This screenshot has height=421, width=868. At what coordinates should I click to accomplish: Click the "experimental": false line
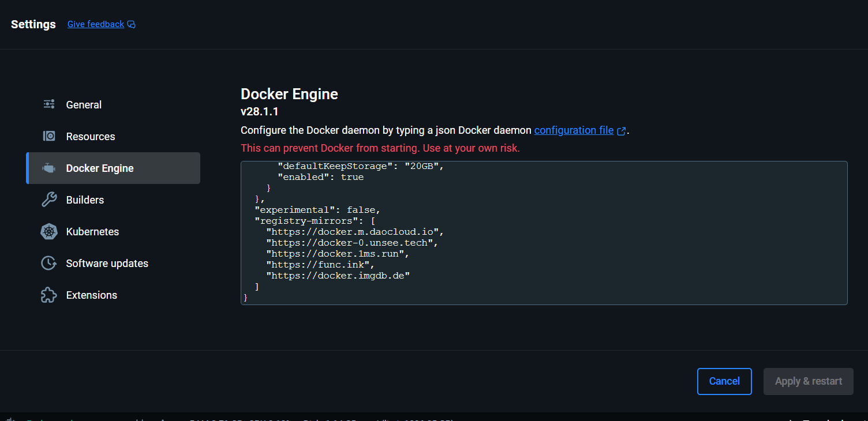coord(317,210)
